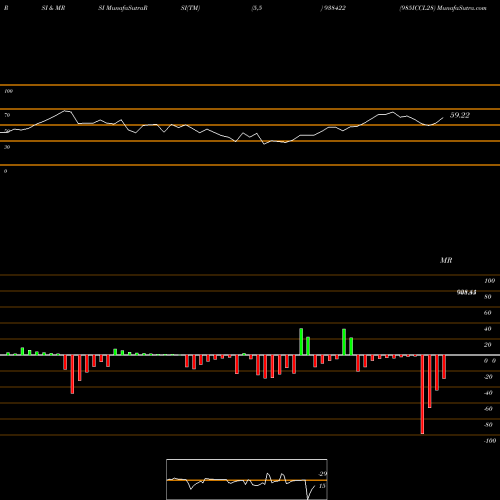The height and width of the screenshot is (500, 500).
Task: Click the SI & MR header label
Action: coord(53,8)
